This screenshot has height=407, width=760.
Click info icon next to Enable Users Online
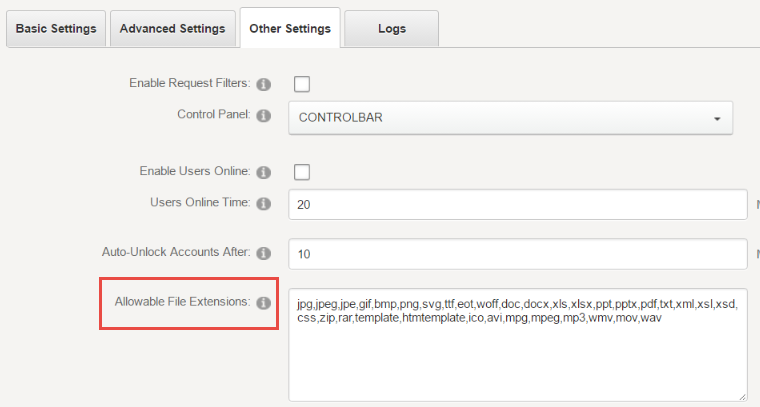pyautogui.click(x=263, y=172)
